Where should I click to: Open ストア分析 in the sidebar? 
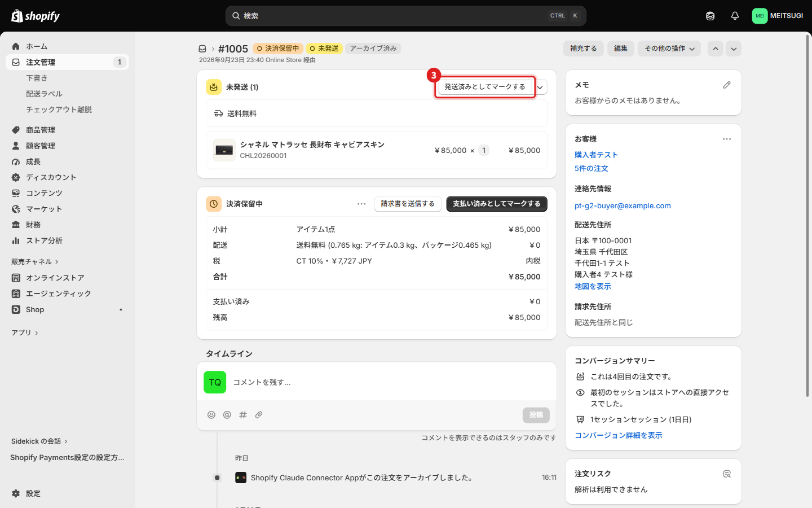(x=67, y=240)
